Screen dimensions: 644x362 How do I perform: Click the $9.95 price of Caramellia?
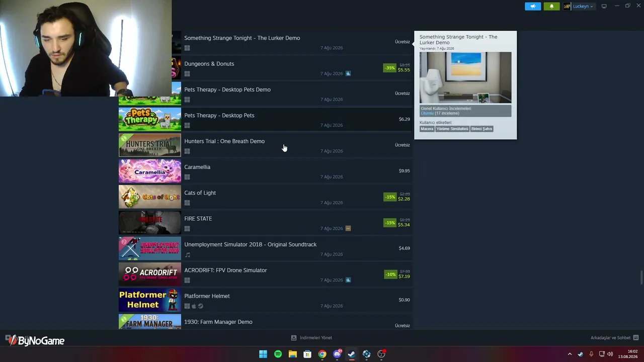point(405,171)
